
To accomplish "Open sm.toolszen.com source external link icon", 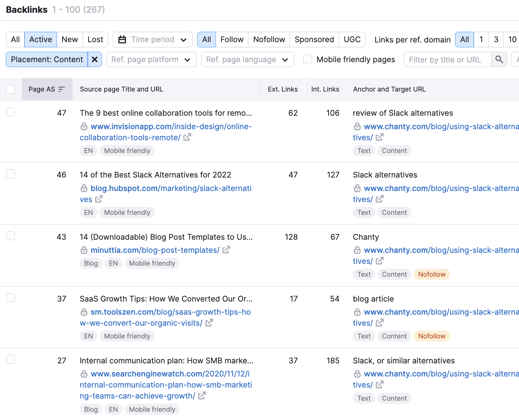I will click(209, 323).
